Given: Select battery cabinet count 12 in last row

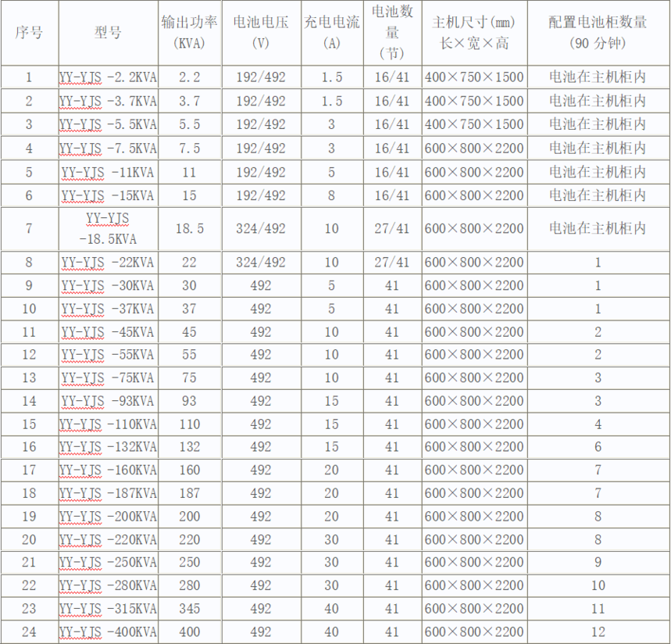Looking at the screenshot, I should pos(598,631).
